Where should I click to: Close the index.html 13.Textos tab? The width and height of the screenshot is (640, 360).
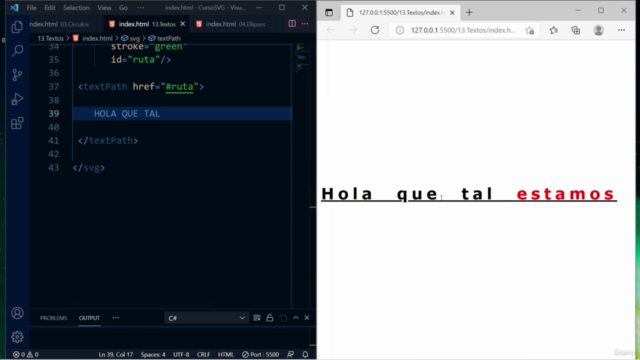click(x=182, y=24)
